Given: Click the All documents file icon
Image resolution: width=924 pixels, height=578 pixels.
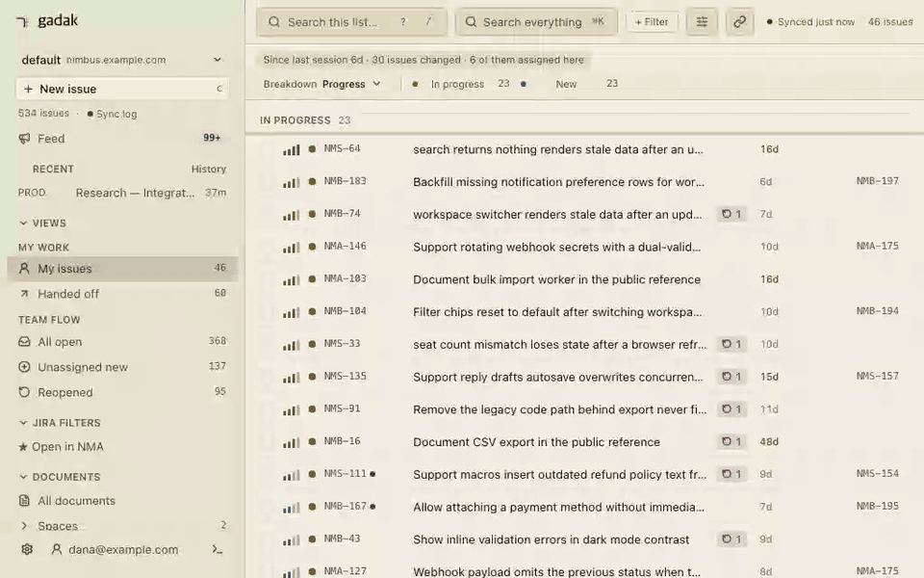Looking at the screenshot, I should (x=24, y=501).
